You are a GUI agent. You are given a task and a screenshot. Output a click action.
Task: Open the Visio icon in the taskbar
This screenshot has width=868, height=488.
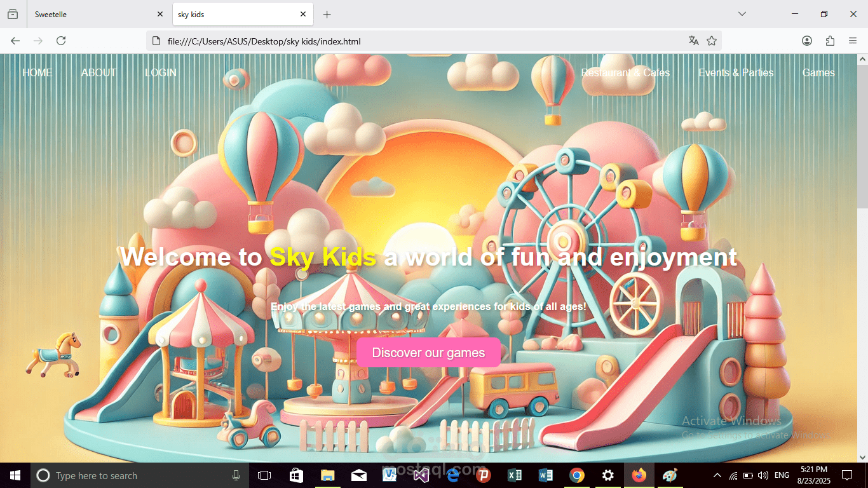pyautogui.click(x=390, y=475)
